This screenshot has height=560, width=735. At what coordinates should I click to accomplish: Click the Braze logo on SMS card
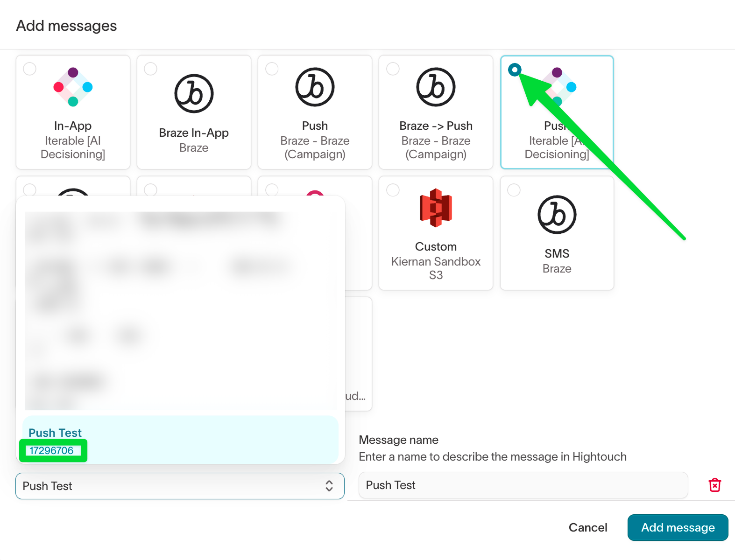pyautogui.click(x=557, y=215)
